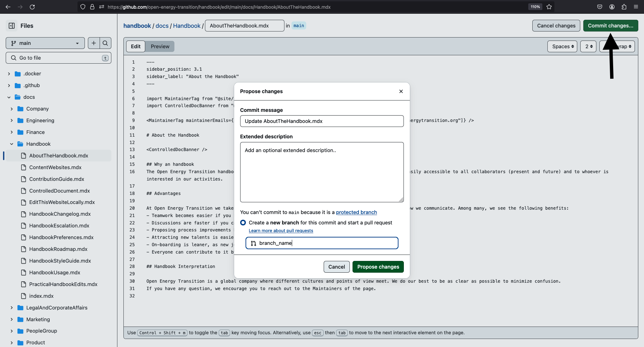Click the search files magnifier icon
Image resolution: width=644 pixels, height=347 pixels.
[x=105, y=43]
